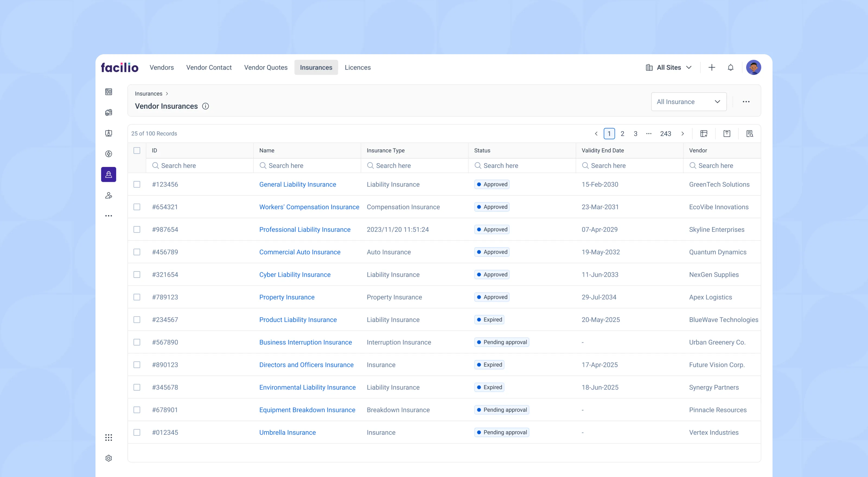This screenshot has width=868, height=477.
Task: Go to page 2 of records
Action: tap(622, 134)
